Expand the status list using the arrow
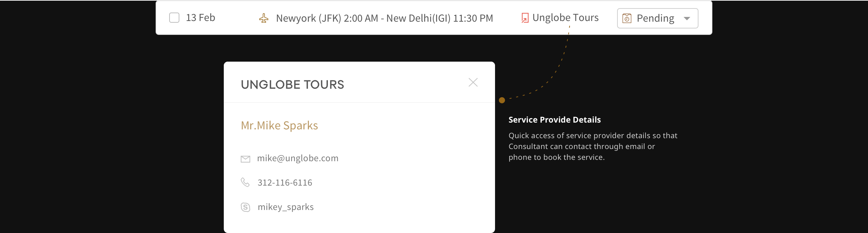This screenshot has height=233, width=868. click(x=687, y=19)
